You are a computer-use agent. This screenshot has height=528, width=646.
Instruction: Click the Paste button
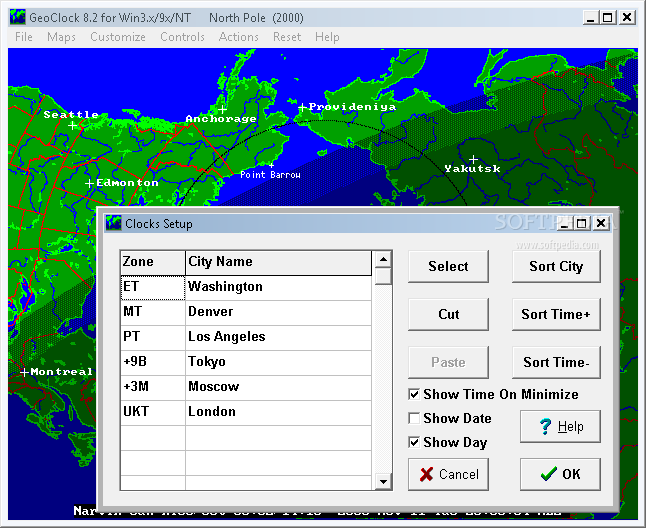448,362
